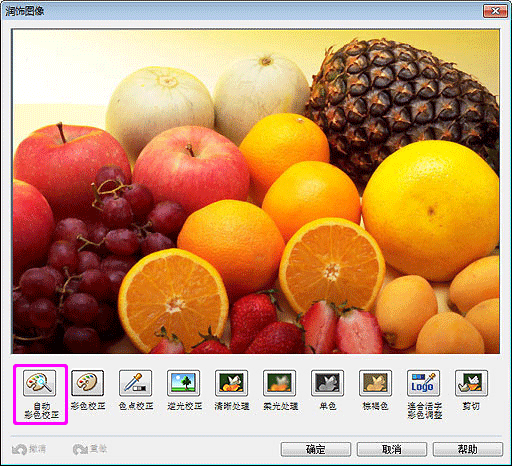
Task: Close the 润饰图像 dialog
Action: [x=495, y=11]
